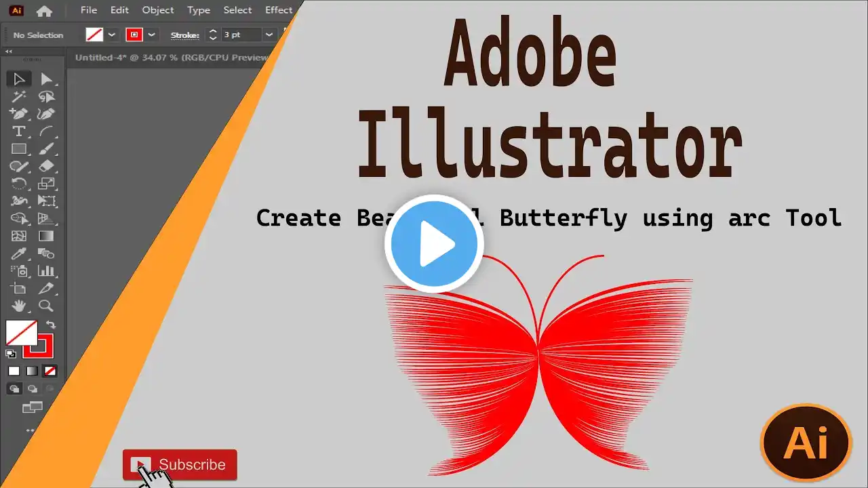
Task: Click the Illustrator Ai logo in menu bar
Action: [17, 10]
